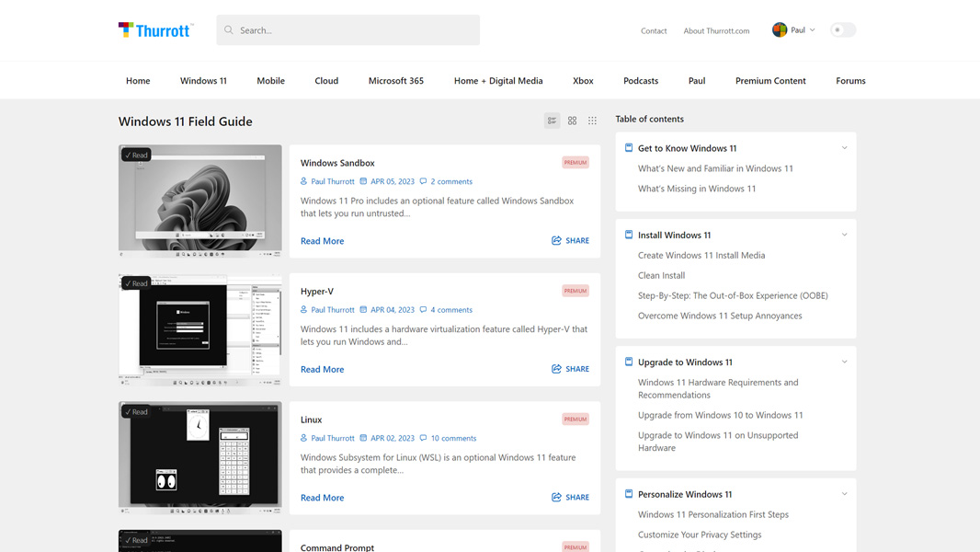Switch to medium grid view icon

(572, 121)
